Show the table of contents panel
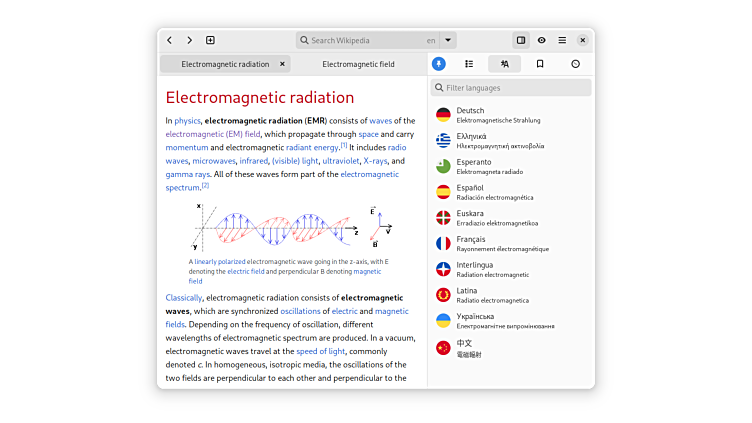The height and width of the screenshot is (423, 752). 469,64
